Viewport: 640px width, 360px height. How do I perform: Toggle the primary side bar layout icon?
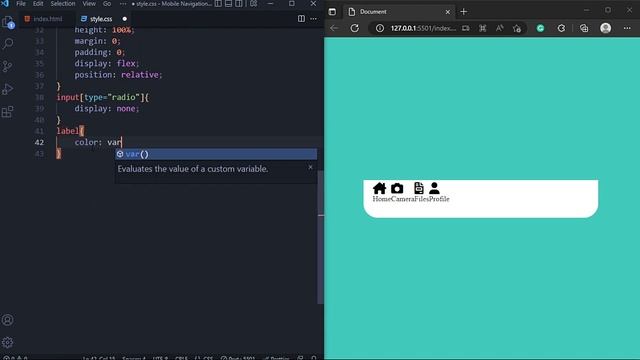tap(218, 4)
